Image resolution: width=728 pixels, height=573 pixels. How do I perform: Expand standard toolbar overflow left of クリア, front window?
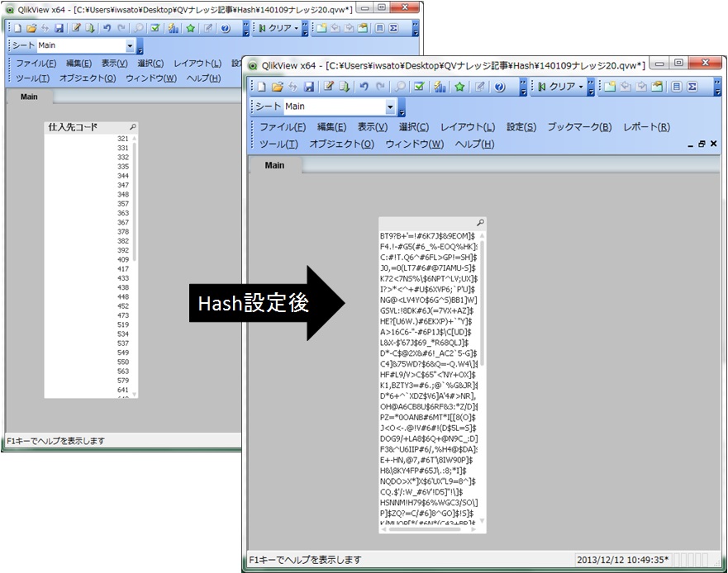tap(523, 87)
